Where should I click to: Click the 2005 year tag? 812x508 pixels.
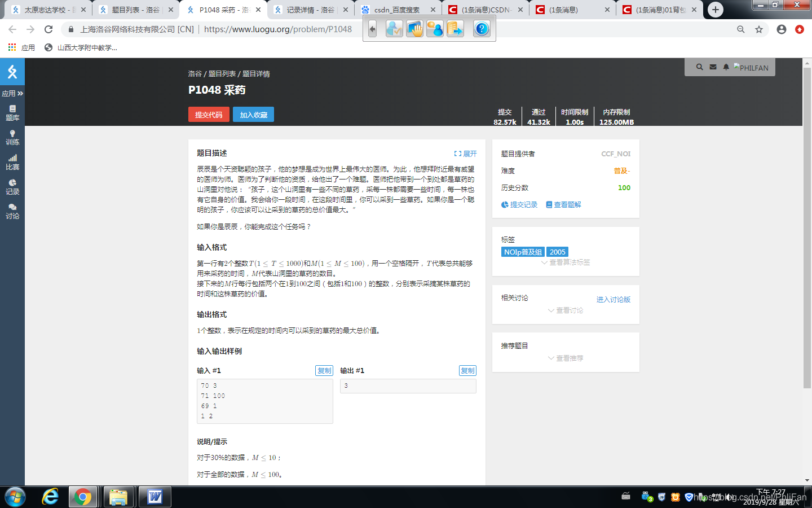coord(557,252)
